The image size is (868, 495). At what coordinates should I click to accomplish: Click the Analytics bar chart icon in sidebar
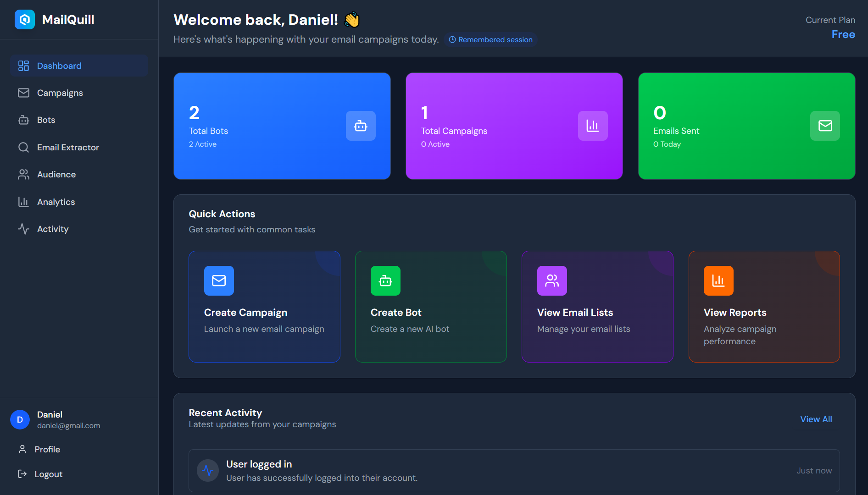tap(23, 202)
